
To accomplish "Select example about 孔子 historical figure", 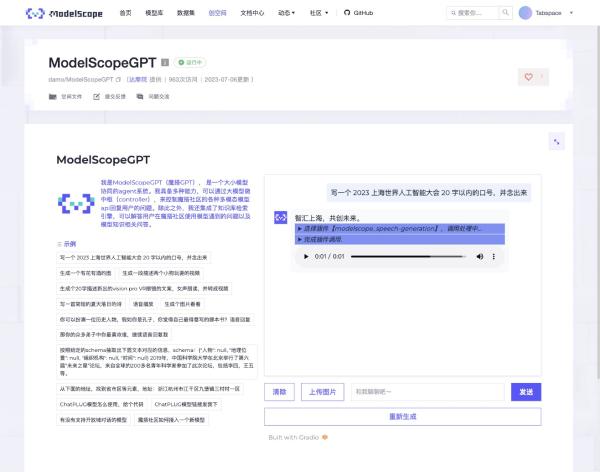I will click(x=155, y=320).
